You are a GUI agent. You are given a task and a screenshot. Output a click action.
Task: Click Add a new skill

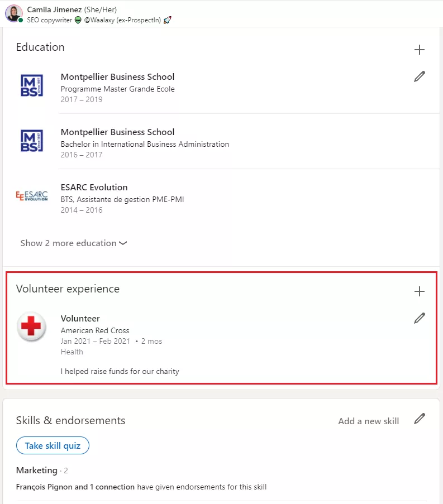pos(368,421)
